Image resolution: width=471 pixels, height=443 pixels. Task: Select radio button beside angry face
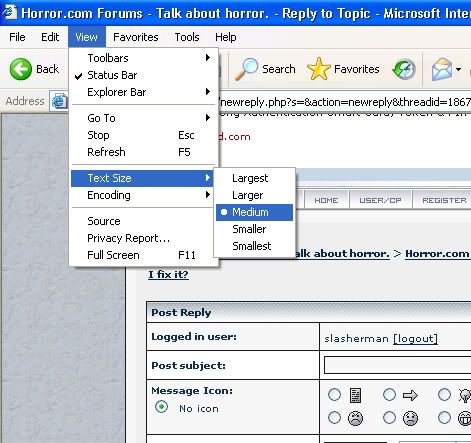334,418
